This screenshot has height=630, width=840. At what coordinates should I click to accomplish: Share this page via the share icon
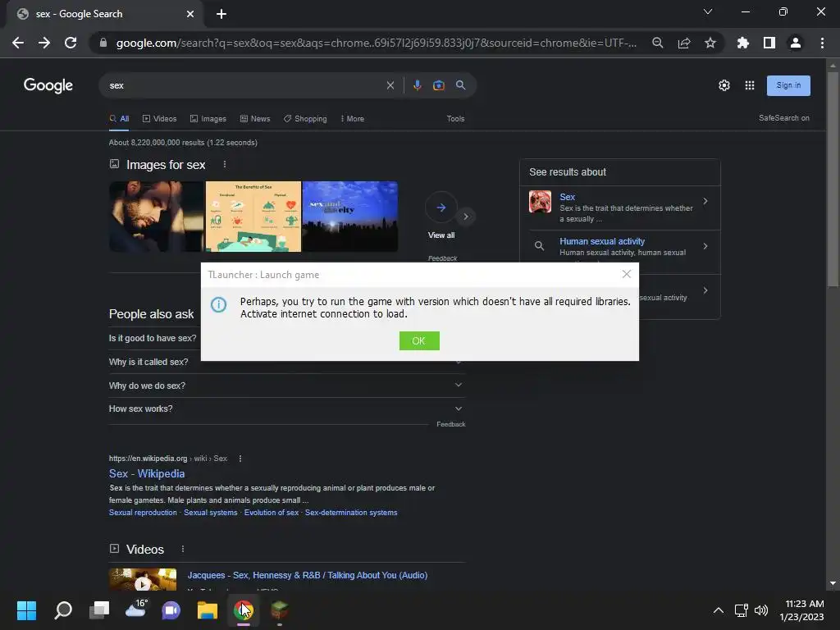coord(684,43)
